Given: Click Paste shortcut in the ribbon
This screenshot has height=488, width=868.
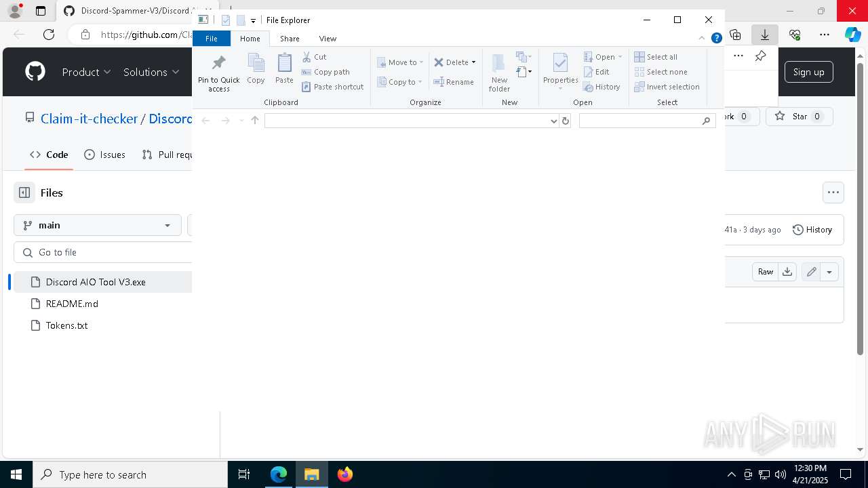Looking at the screenshot, I should point(332,87).
